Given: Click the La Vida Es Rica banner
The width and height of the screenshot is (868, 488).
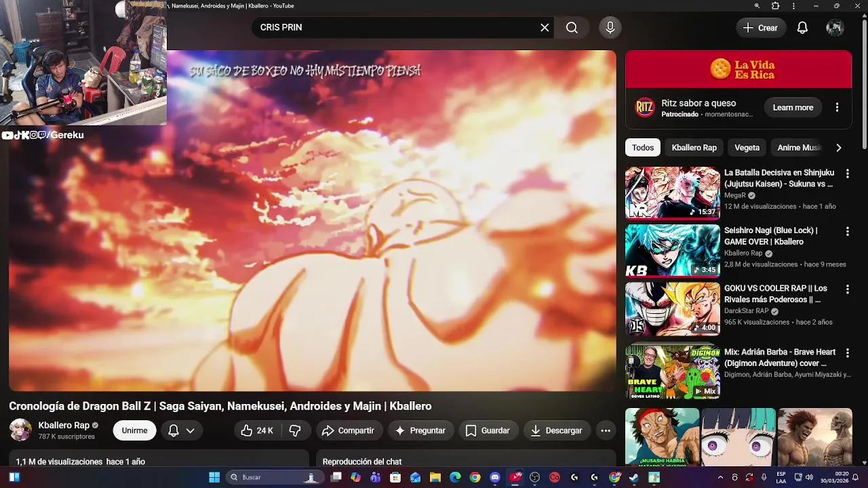Looking at the screenshot, I should click(738, 69).
